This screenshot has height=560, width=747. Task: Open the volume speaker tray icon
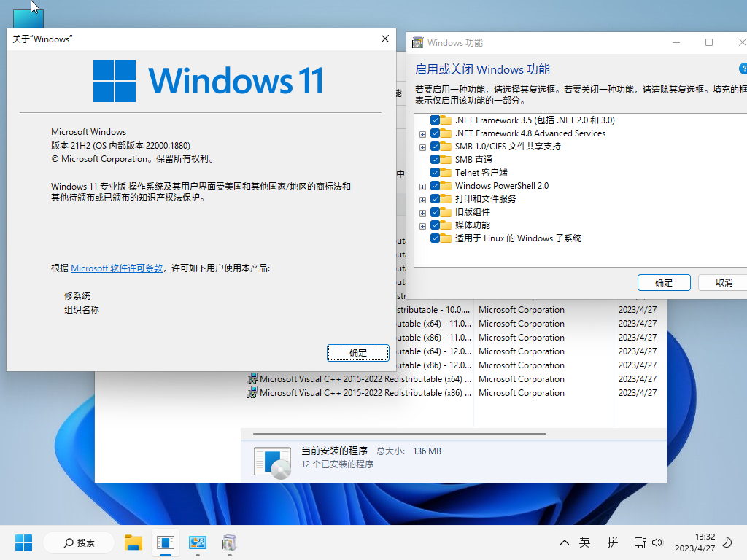click(x=657, y=542)
